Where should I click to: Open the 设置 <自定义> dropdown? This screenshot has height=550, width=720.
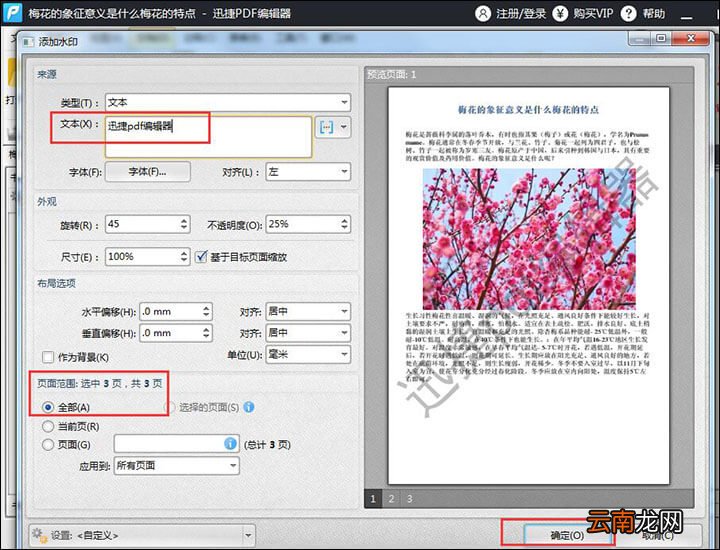click(142, 535)
